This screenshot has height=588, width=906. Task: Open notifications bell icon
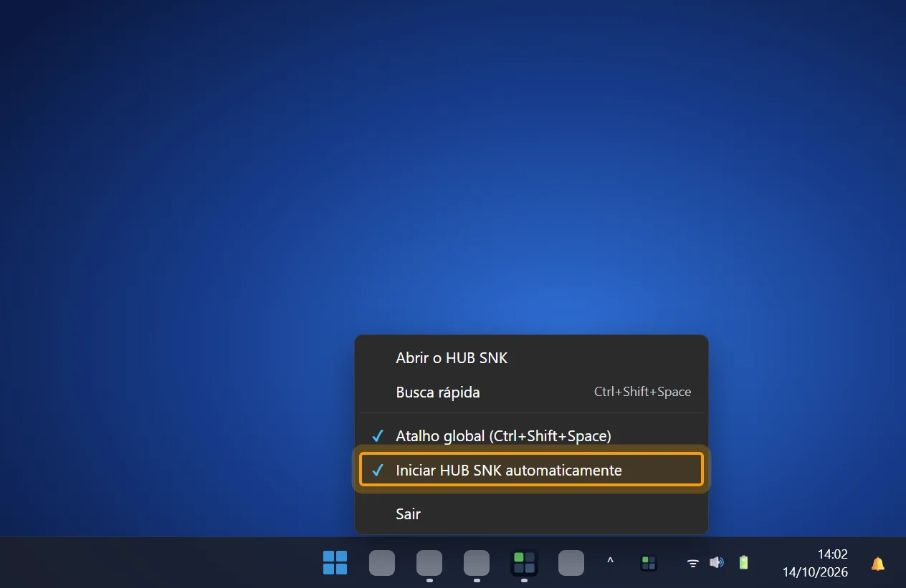click(x=877, y=564)
